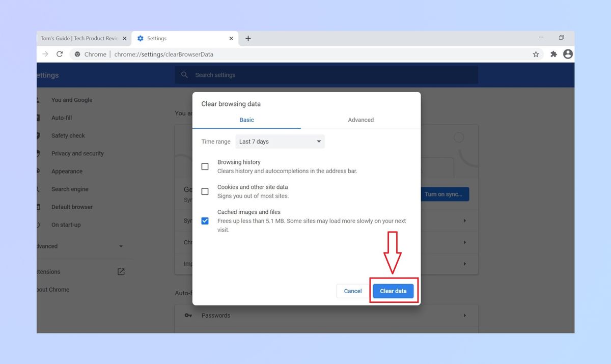Click the reload page icon
Image resolution: width=611 pixels, height=364 pixels.
pyautogui.click(x=60, y=54)
